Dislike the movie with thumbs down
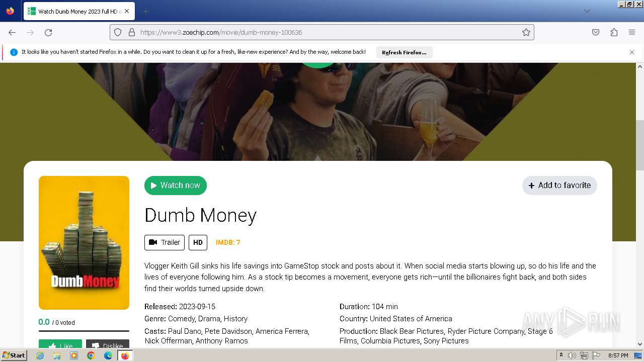644x362 pixels. [108, 344]
